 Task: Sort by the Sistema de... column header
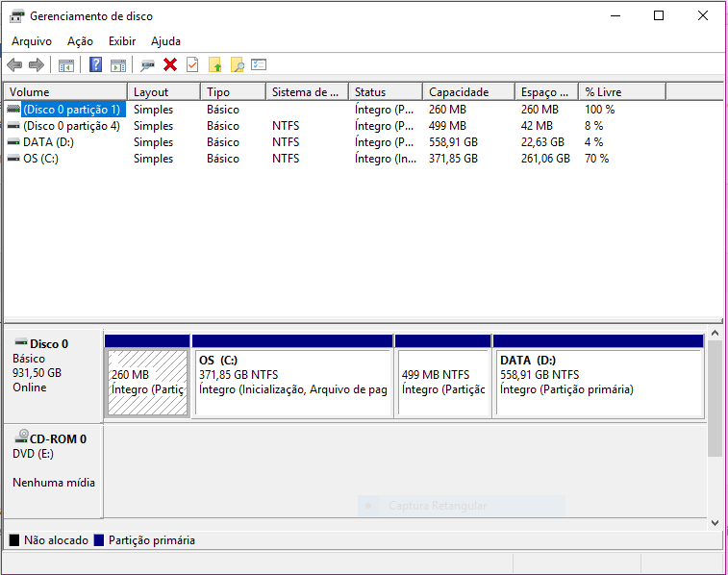tap(308, 92)
